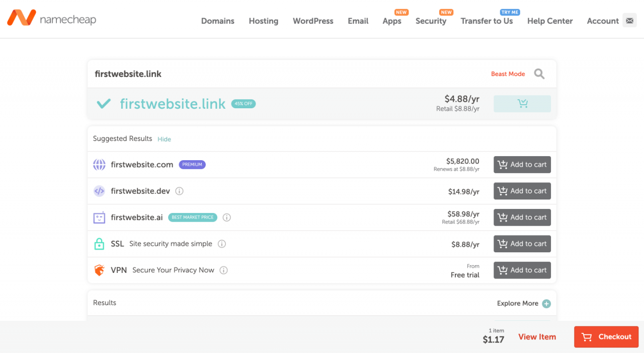Open info icon next to firstwebsite.dev
This screenshot has width=644, height=353.
(x=179, y=191)
